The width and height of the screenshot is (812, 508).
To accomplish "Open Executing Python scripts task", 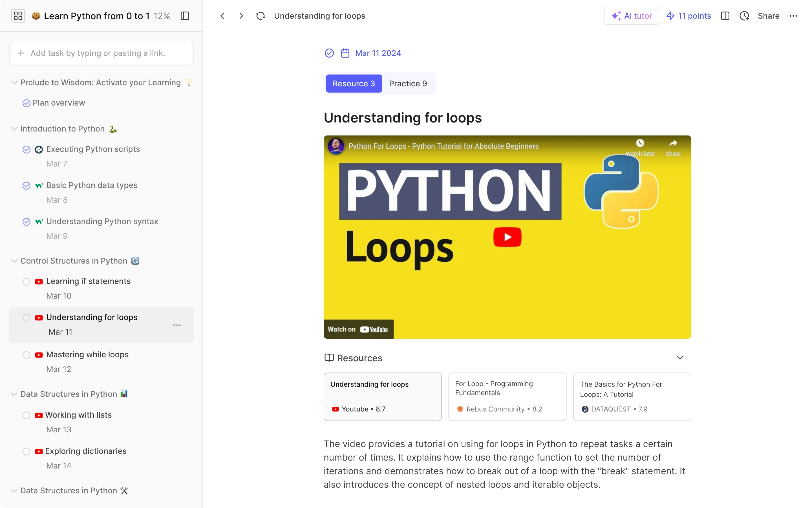I will pyautogui.click(x=93, y=149).
